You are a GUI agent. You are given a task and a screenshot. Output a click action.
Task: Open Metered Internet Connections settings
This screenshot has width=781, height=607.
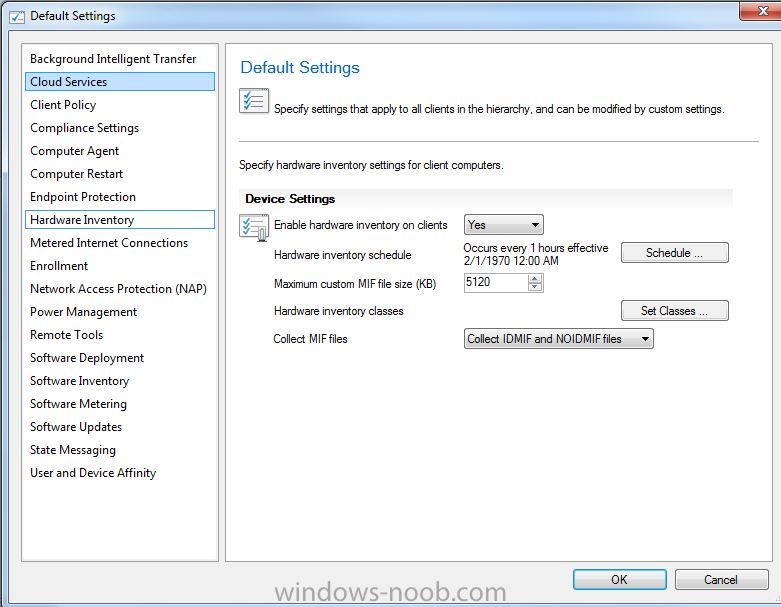[x=120, y=243]
